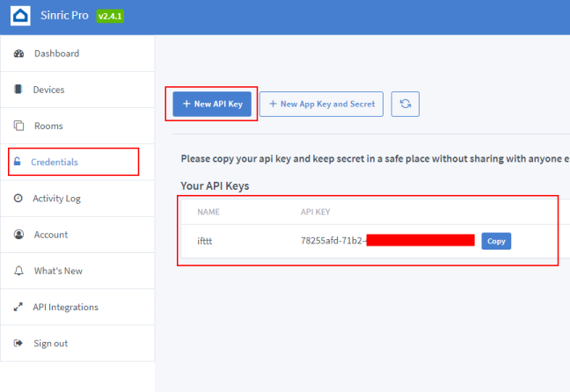Image resolution: width=570 pixels, height=392 pixels.
Task: Click the refresh icon button beside New App Key
Action: pyautogui.click(x=405, y=104)
